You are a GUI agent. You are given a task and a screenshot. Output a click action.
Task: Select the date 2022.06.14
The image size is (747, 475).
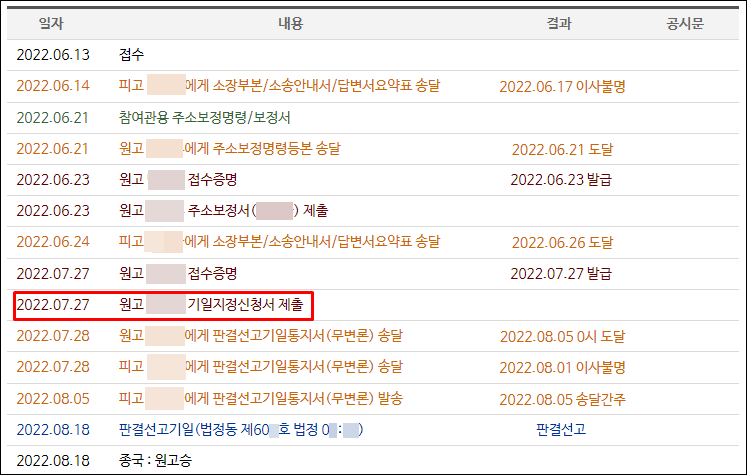click(53, 86)
